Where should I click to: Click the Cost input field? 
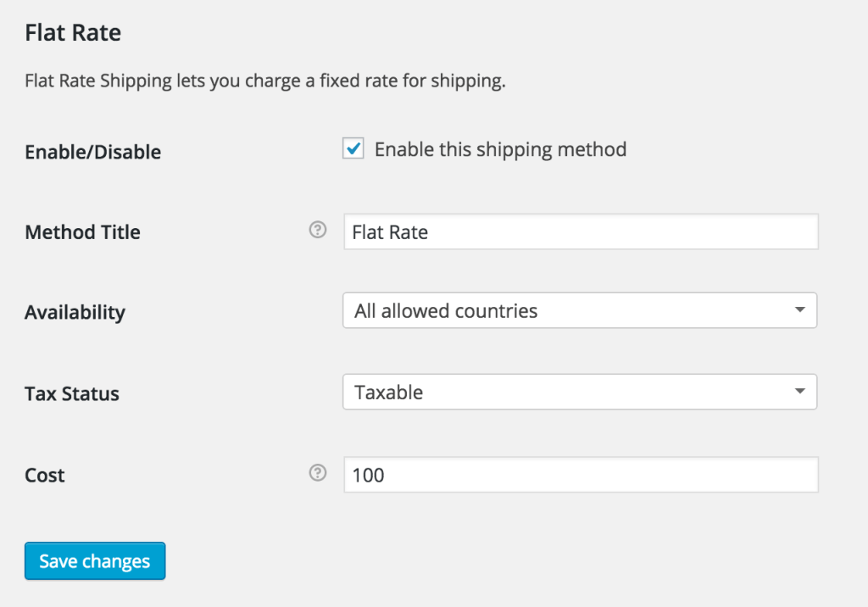580,474
